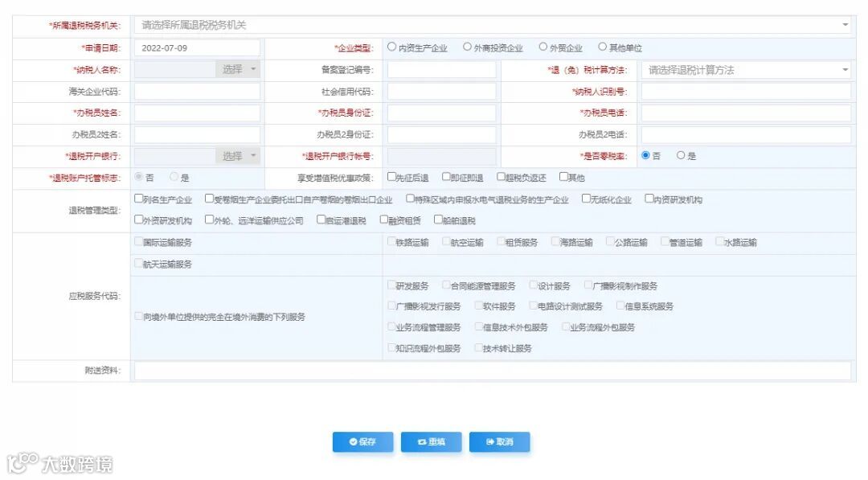Select 是 for 退税账户托管标志

tap(174, 177)
